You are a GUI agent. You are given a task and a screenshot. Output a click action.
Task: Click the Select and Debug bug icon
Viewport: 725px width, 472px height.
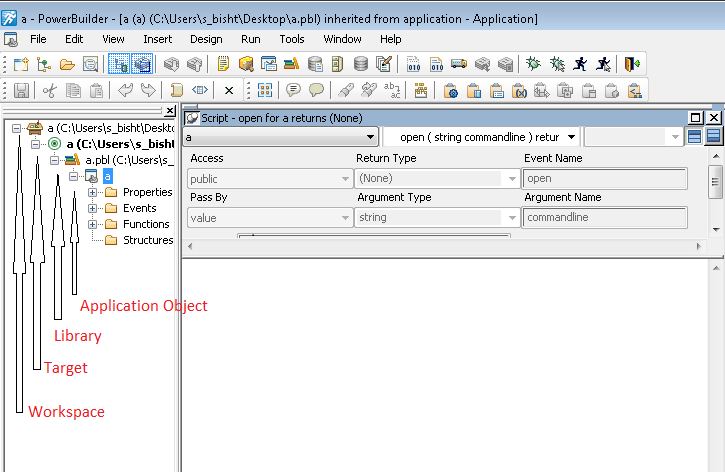click(x=557, y=64)
